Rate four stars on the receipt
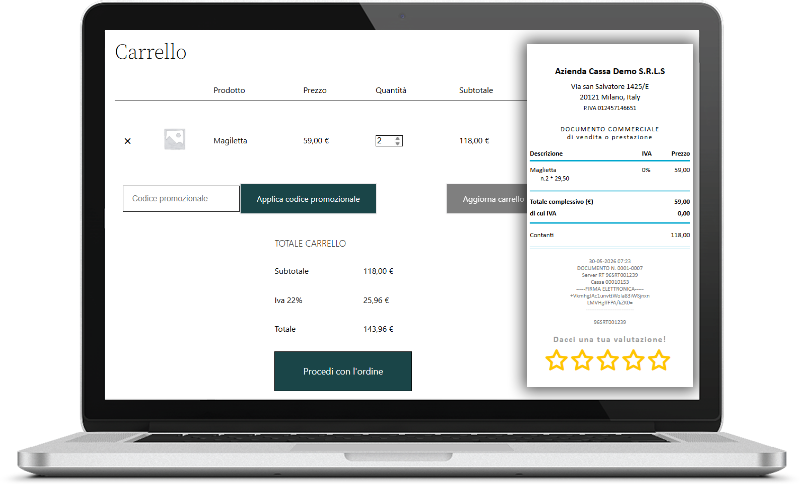 click(x=633, y=360)
